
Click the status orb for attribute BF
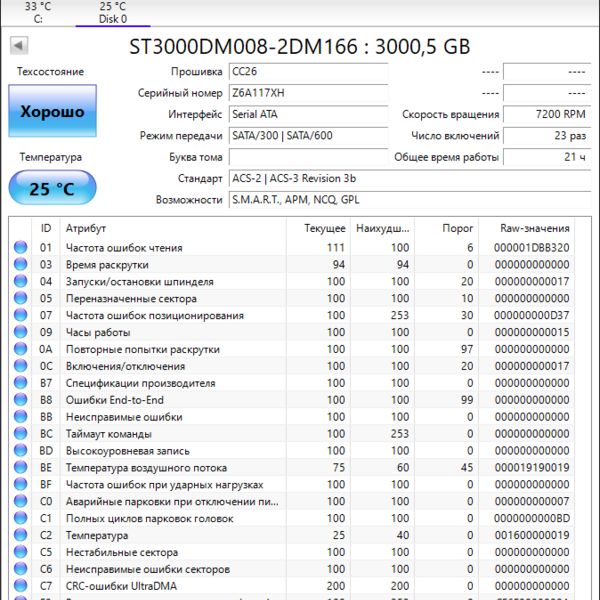(21, 484)
